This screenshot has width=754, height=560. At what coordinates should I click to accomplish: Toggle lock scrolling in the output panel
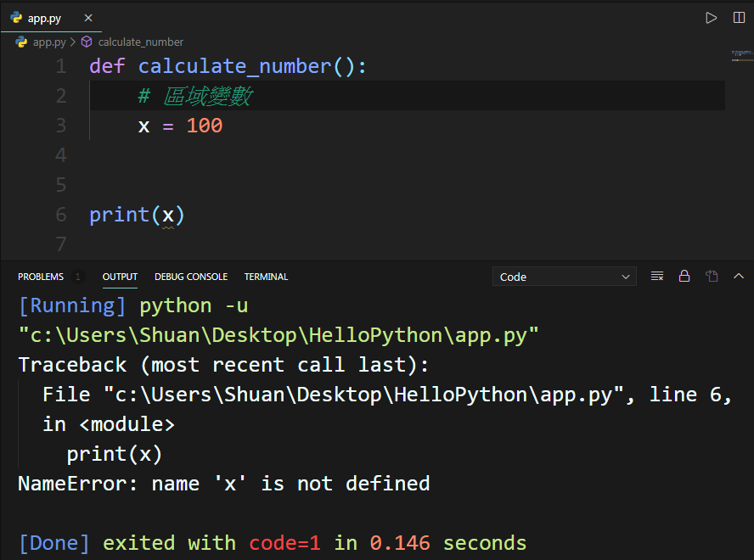click(x=684, y=276)
